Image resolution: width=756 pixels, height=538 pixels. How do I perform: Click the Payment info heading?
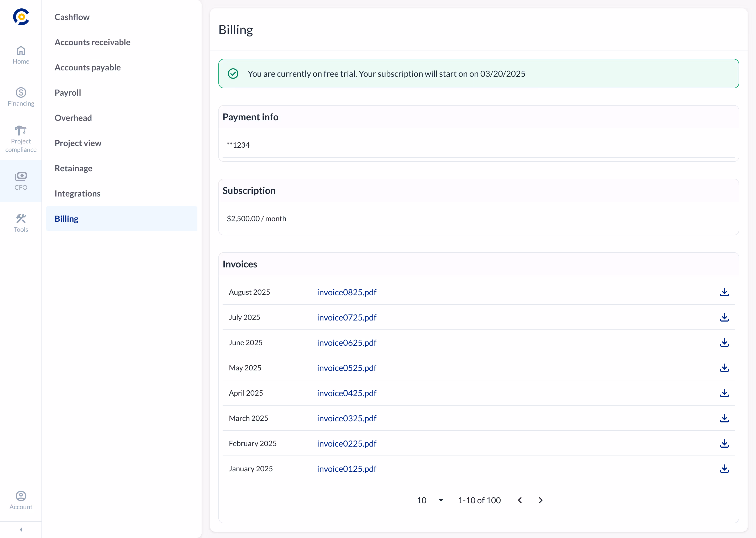point(250,117)
